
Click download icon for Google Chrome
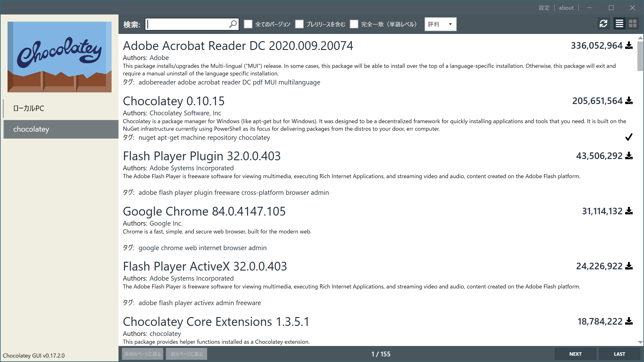[629, 211]
